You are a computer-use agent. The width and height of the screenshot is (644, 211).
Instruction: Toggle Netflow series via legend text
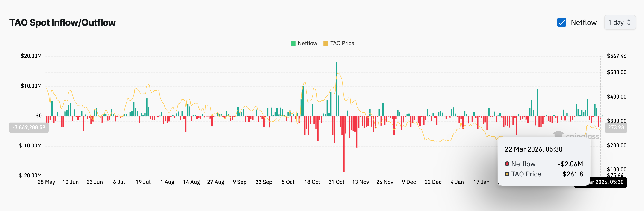click(307, 44)
